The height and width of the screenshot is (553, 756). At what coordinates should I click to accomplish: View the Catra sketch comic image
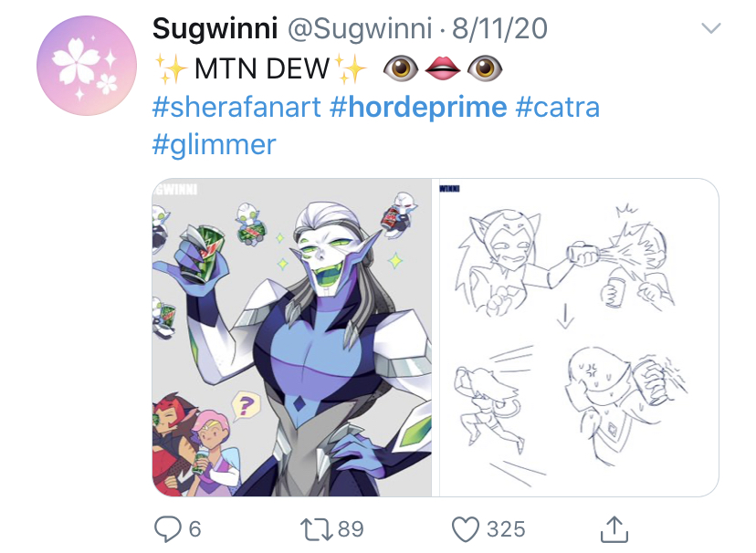[579, 338]
